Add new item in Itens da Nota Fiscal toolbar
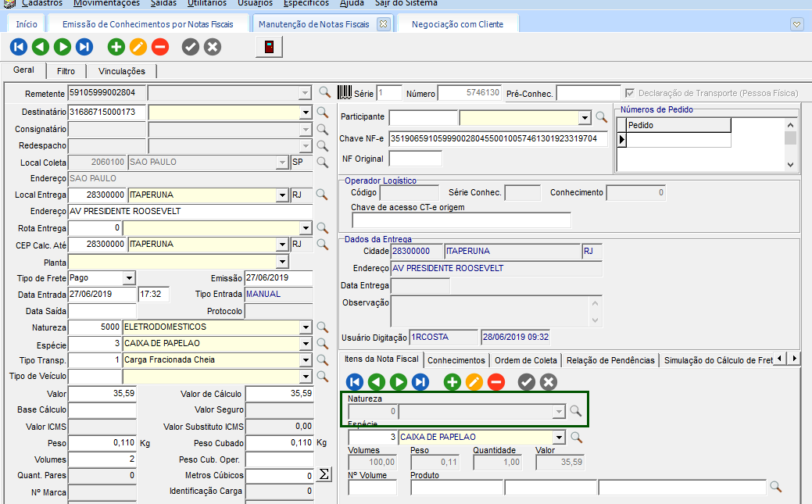Viewport: 812px width, 504px height. (452, 382)
